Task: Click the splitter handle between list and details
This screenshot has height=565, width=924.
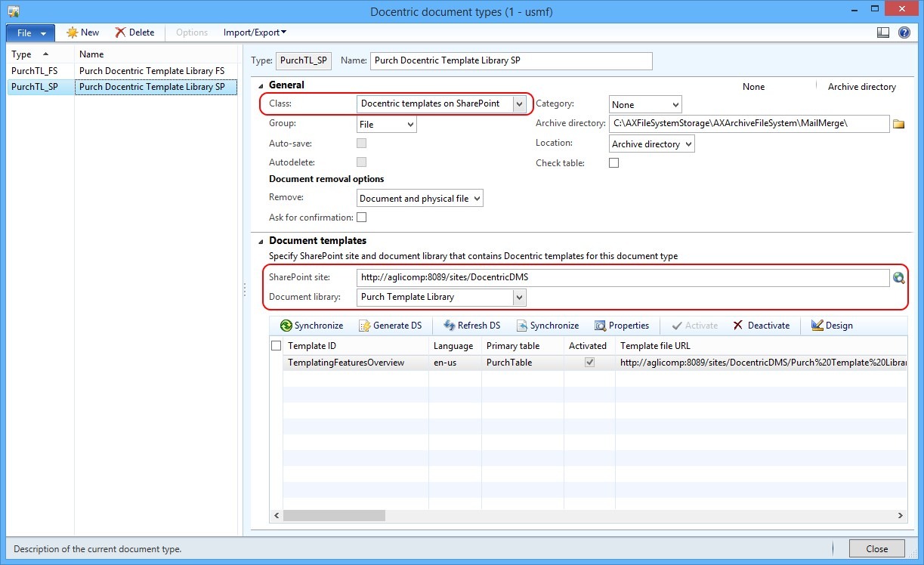Action: [x=245, y=290]
